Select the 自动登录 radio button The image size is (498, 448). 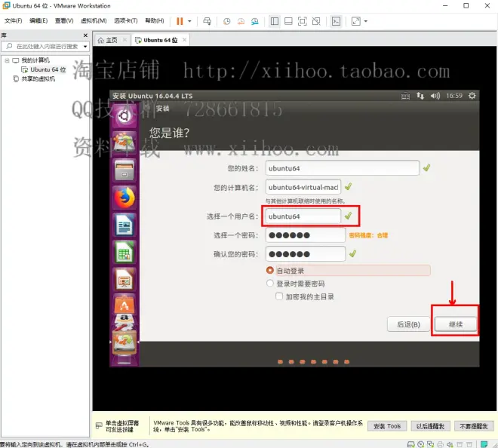[x=270, y=270]
